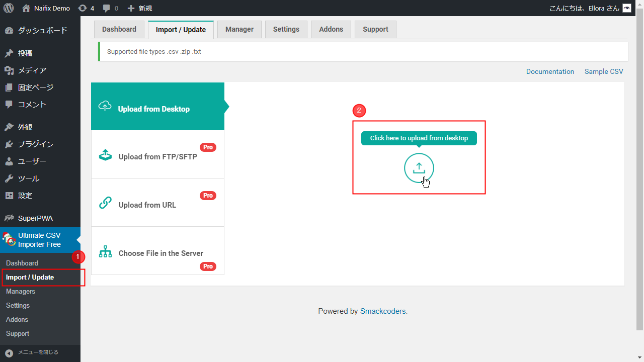644x362 pixels.
Task: Select the Choose File in the Server label
Action: pos(161,253)
